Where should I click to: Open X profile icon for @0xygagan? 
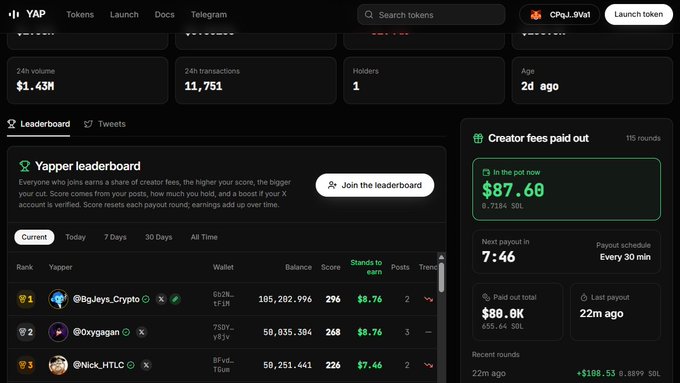141,332
